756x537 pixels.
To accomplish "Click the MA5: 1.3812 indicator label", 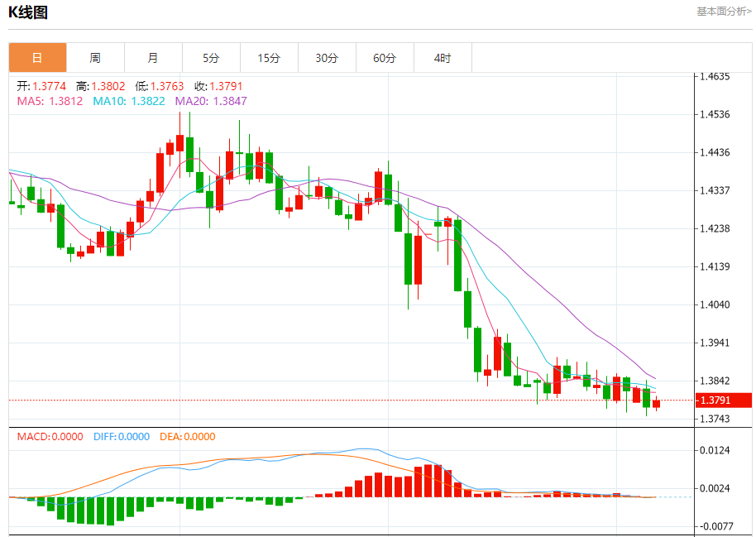I will tap(50, 101).
